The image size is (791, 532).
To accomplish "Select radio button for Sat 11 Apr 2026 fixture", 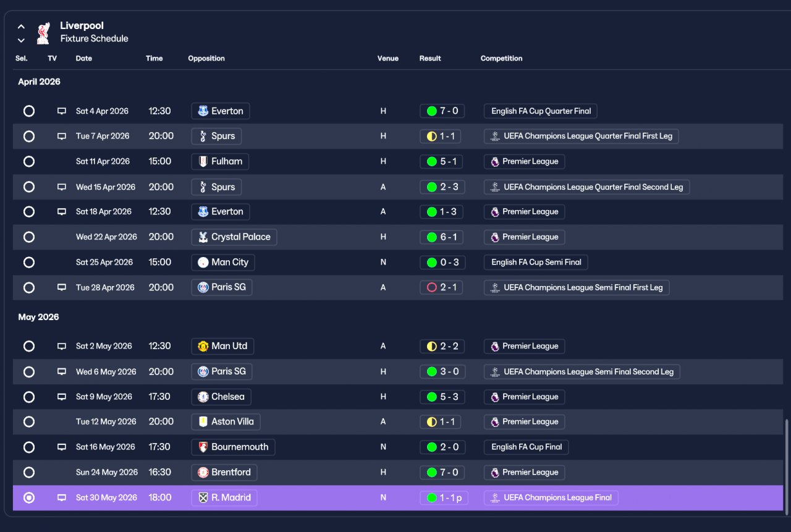I will pyautogui.click(x=29, y=161).
